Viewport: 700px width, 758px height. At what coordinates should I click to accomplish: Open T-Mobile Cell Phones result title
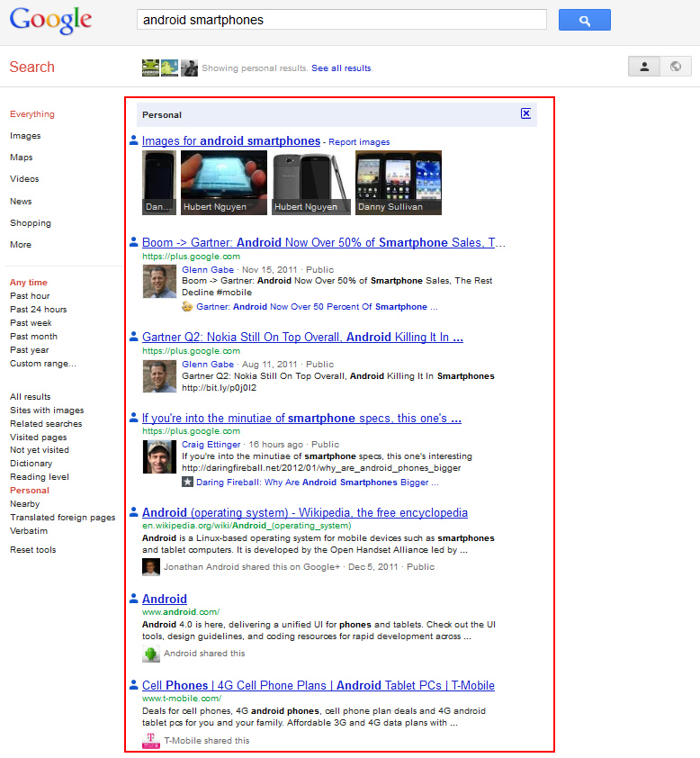point(319,685)
